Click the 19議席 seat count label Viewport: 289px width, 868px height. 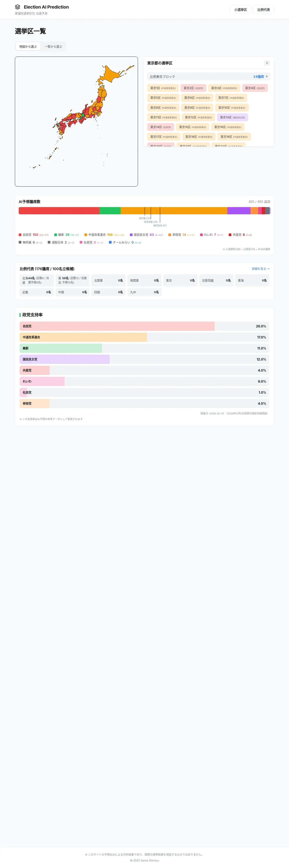(x=258, y=77)
